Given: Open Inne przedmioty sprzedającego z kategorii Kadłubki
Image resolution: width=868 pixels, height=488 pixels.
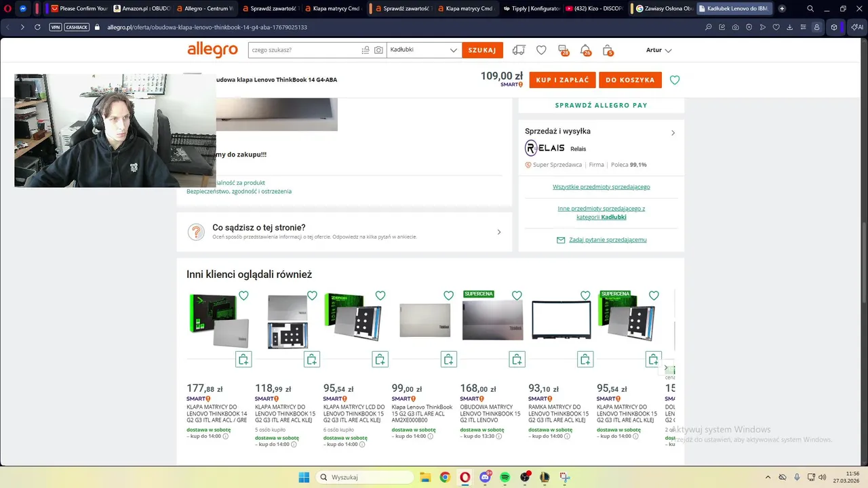Looking at the screenshot, I should click(601, 213).
